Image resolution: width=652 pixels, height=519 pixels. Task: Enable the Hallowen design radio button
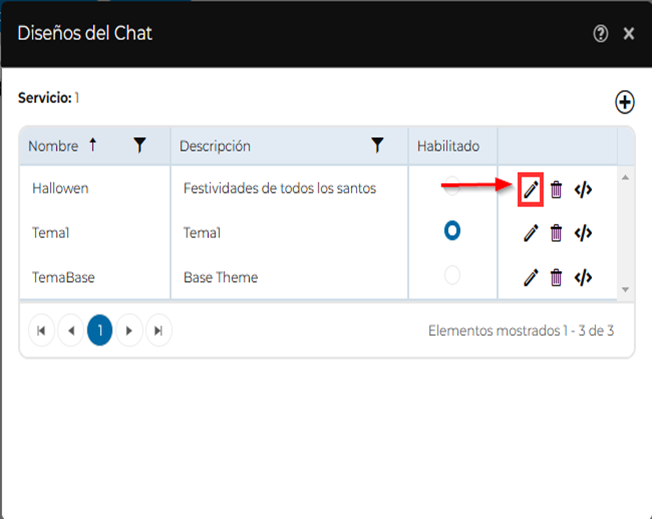452,186
